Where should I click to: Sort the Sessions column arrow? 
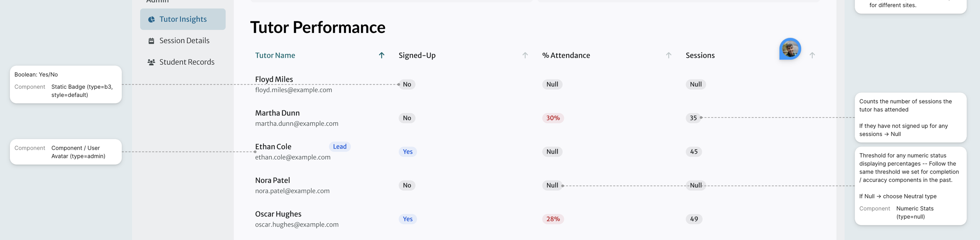(812, 55)
